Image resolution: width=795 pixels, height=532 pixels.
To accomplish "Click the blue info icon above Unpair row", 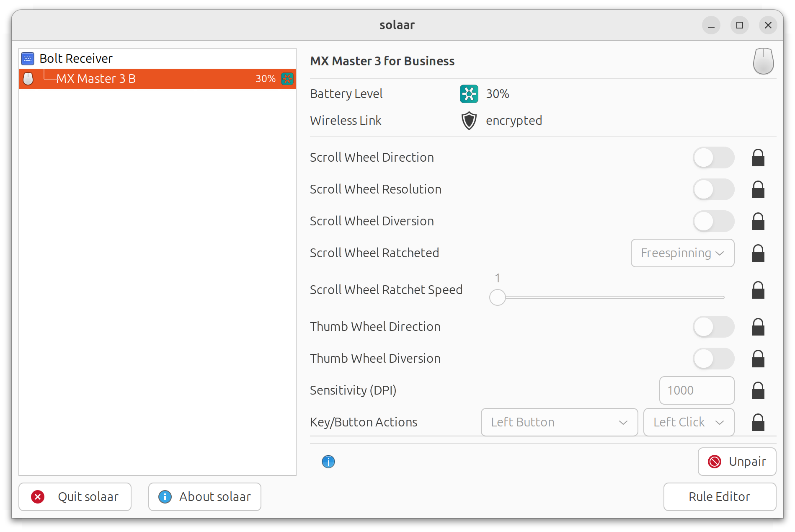I will point(328,462).
